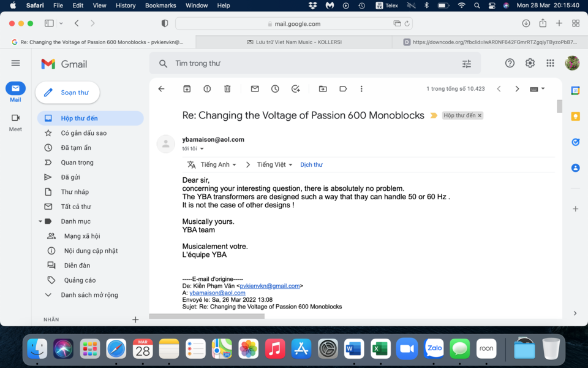Open Gmail settings gear
This screenshot has height=368, width=588.
530,63
